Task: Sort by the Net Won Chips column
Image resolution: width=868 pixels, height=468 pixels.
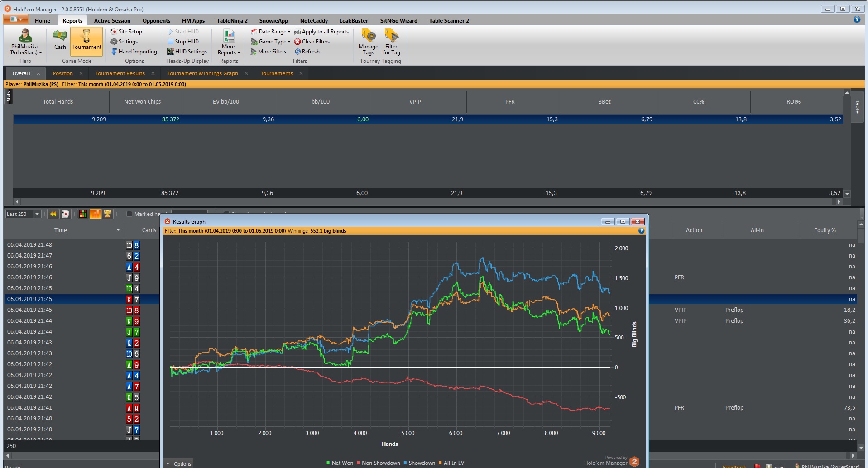Action: 143,102
